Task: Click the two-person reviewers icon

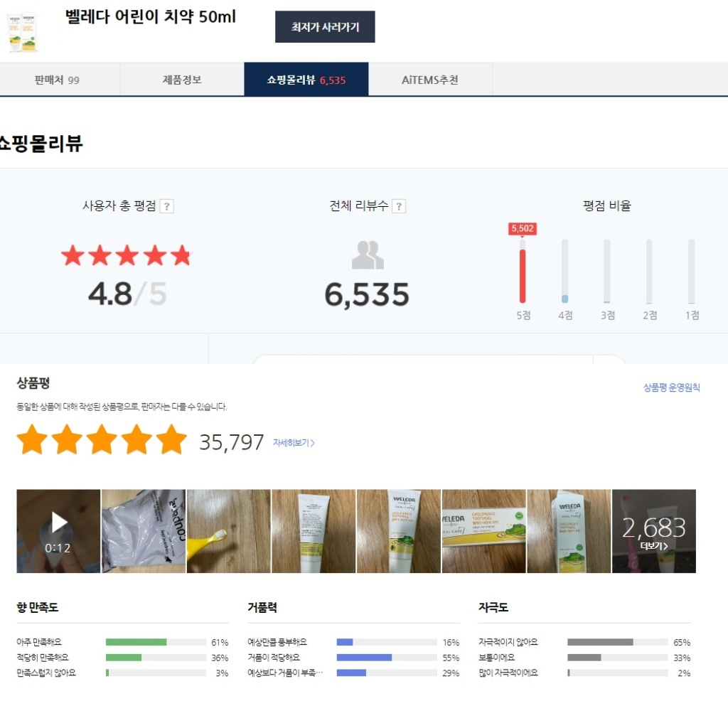Action: click(368, 255)
